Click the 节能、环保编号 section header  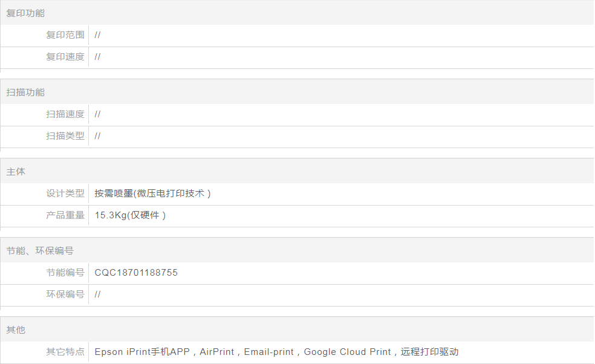coord(40,250)
